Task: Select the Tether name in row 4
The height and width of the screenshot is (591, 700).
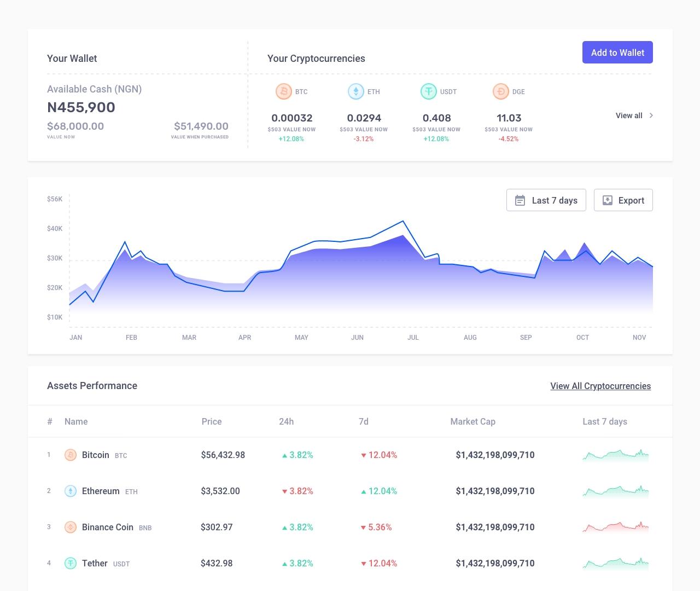Action: (95, 563)
